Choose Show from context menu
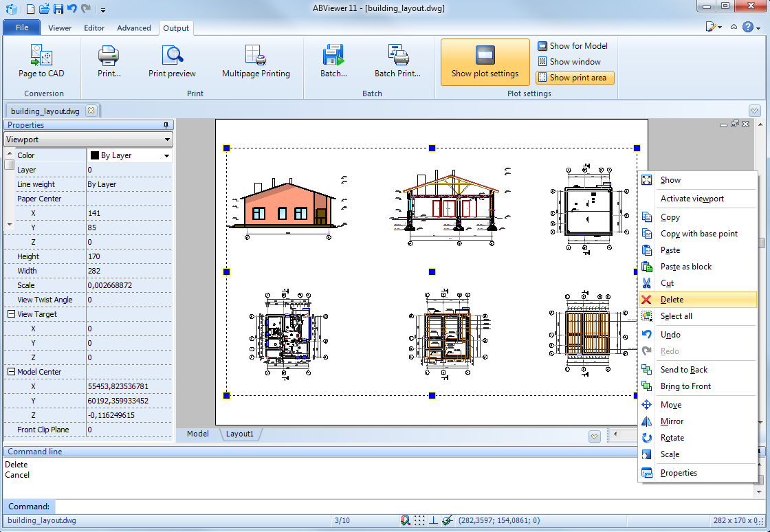Screen dimensions: 770x532 pos(697,180)
